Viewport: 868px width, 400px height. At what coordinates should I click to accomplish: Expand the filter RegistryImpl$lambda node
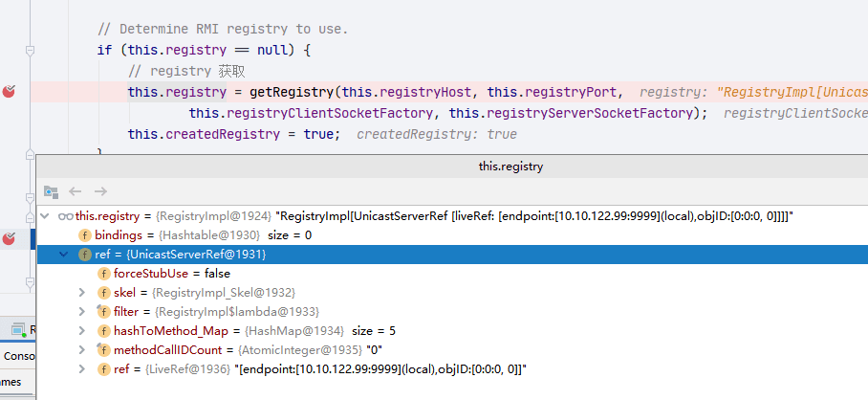(x=82, y=312)
